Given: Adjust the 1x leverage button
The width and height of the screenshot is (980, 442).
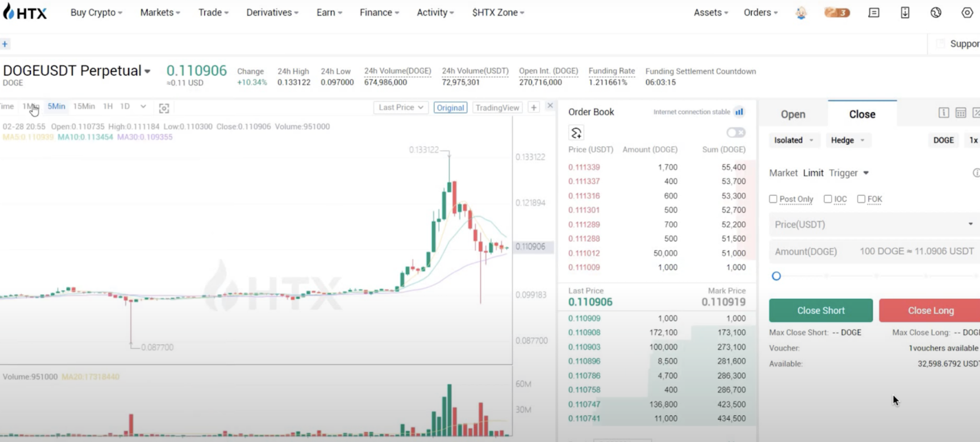Looking at the screenshot, I should click(x=973, y=140).
